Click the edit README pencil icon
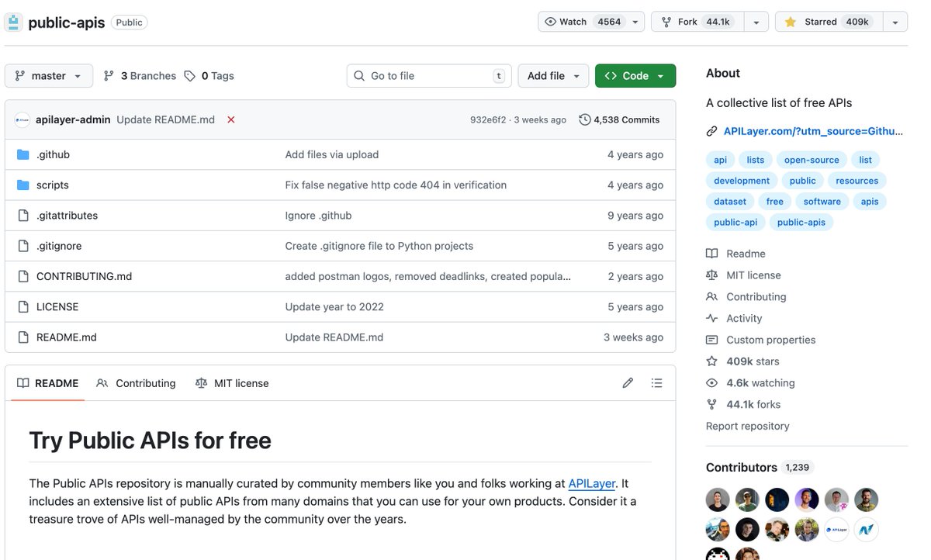 [x=628, y=382]
